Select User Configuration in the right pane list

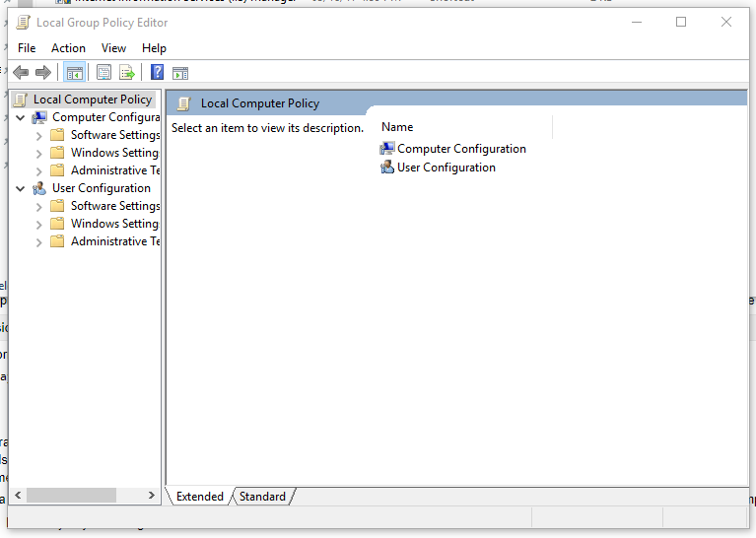[446, 168]
